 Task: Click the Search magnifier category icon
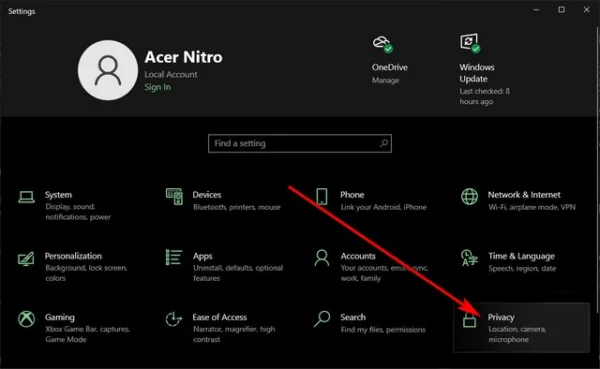click(322, 319)
